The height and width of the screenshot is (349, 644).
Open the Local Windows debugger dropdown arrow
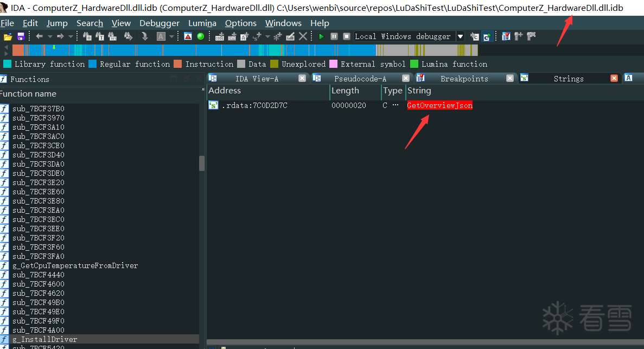[x=461, y=36]
